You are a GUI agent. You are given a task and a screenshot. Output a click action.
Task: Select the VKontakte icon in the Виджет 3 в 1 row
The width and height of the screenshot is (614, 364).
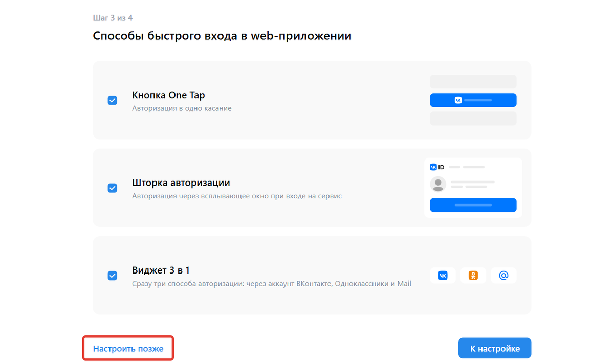point(443,275)
